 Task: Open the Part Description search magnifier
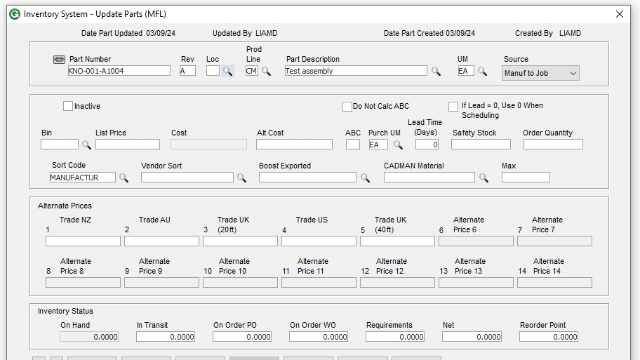coord(436,71)
